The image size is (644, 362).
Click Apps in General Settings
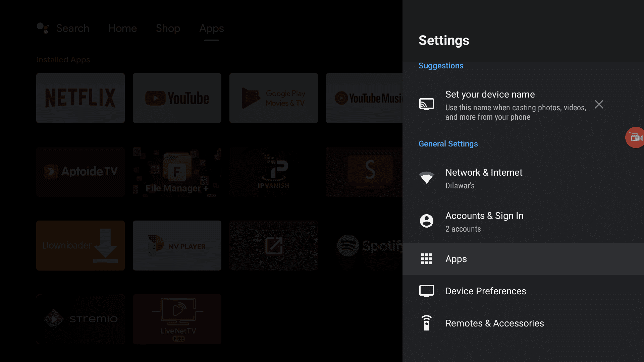coord(456,258)
